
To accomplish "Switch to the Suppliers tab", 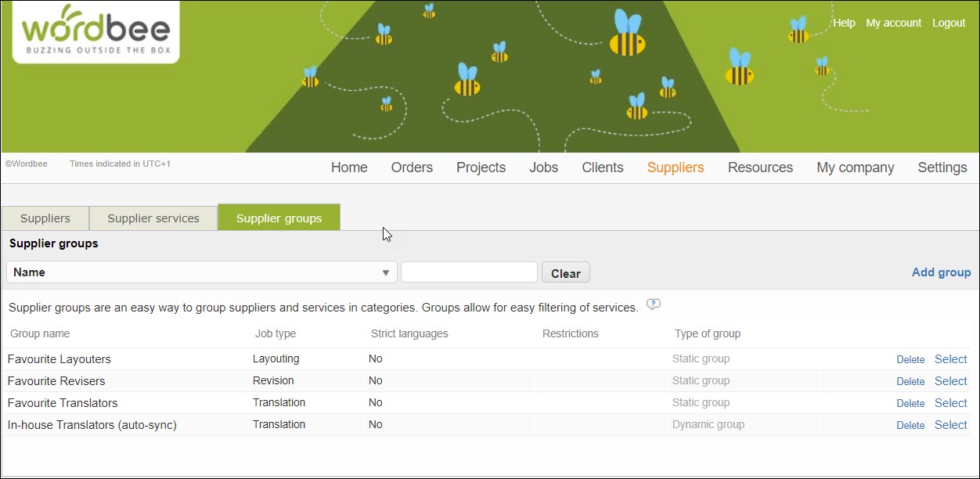I will [x=45, y=218].
